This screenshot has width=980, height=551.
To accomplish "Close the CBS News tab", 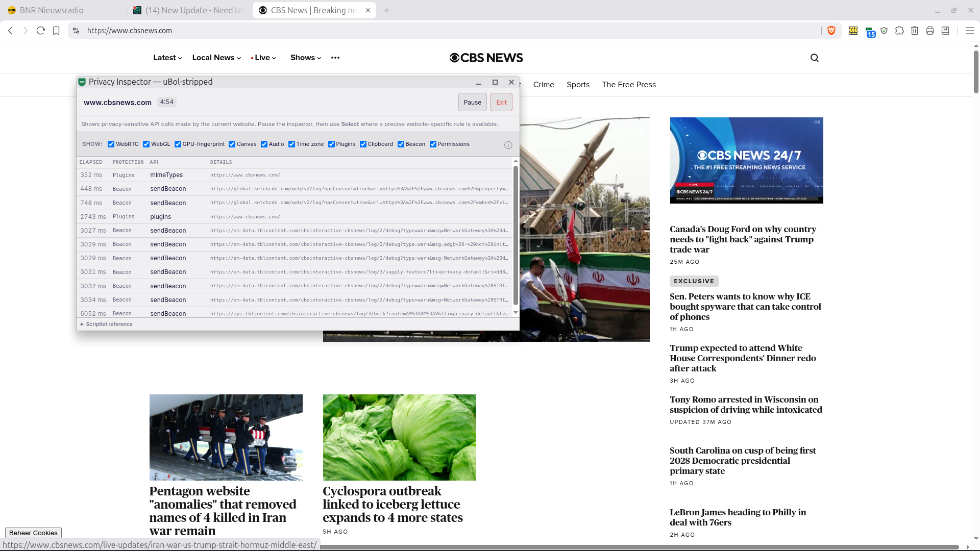I will pos(368,10).
